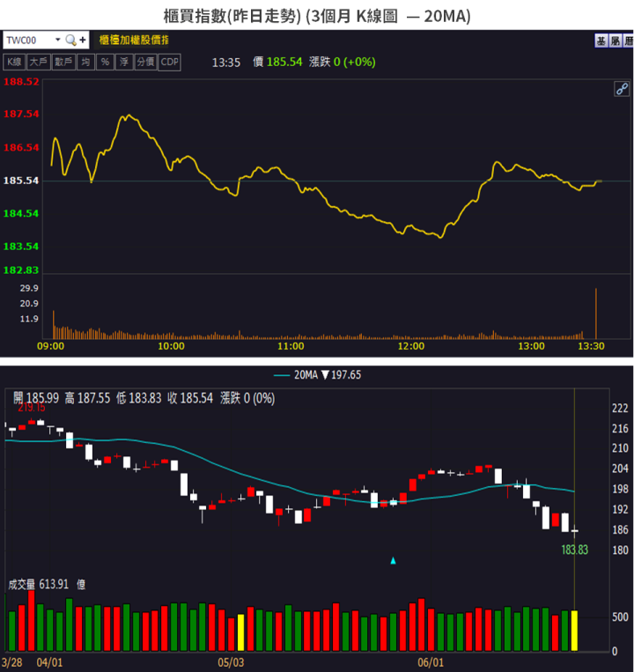The image size is (634, 672).
Task: Click the TWC00 symbol input field
Action: click(28, 40)
